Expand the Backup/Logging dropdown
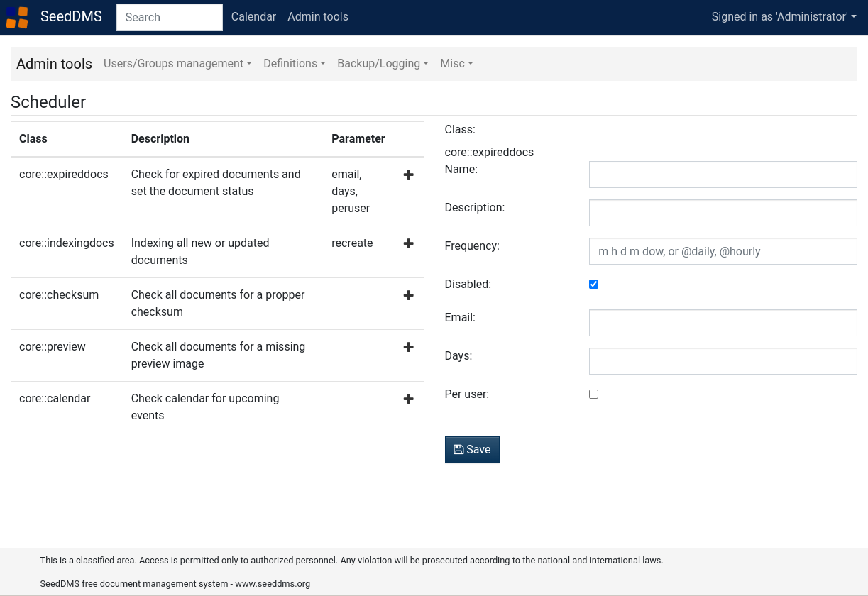Viewport: 868px width, 596px height. [383, 64]
